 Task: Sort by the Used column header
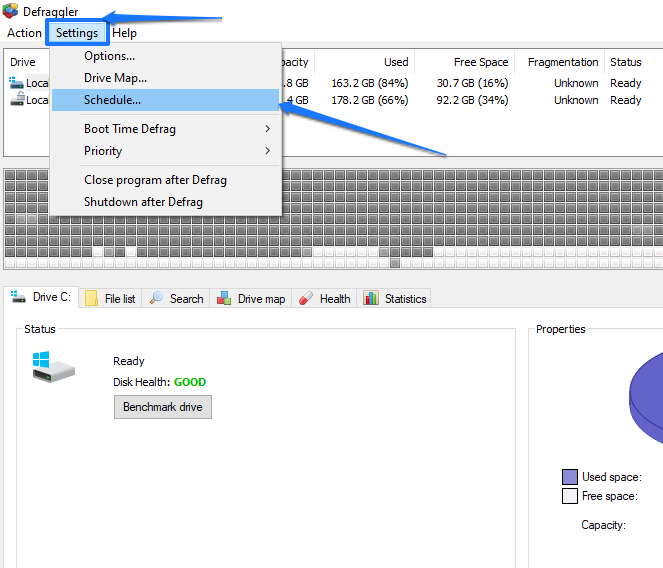pos(396,62)
